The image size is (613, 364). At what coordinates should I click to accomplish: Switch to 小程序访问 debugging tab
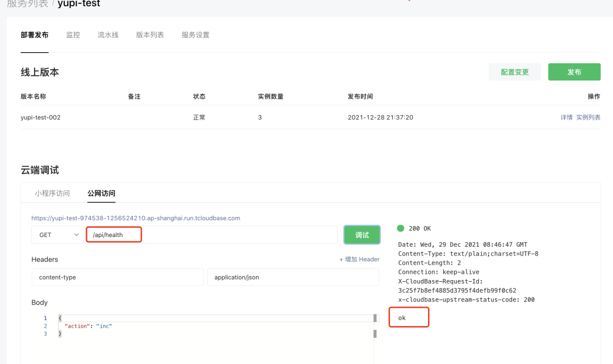pyautogui.click(x=52, y=193)
